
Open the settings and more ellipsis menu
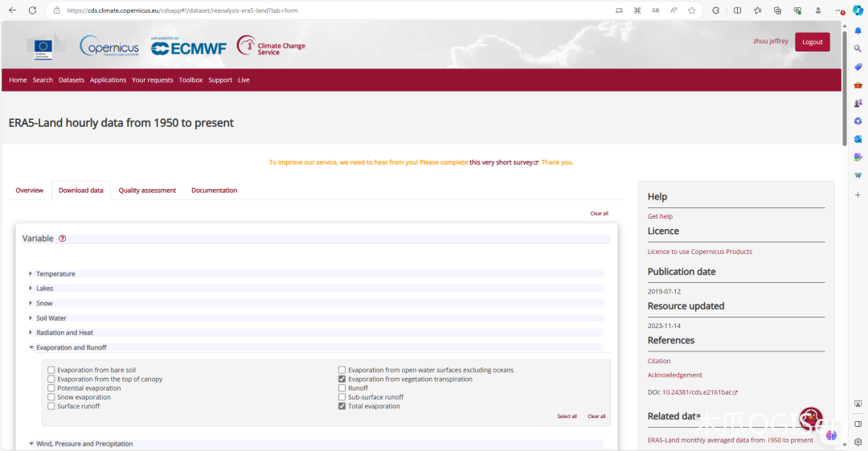click(x=840, y=10)
